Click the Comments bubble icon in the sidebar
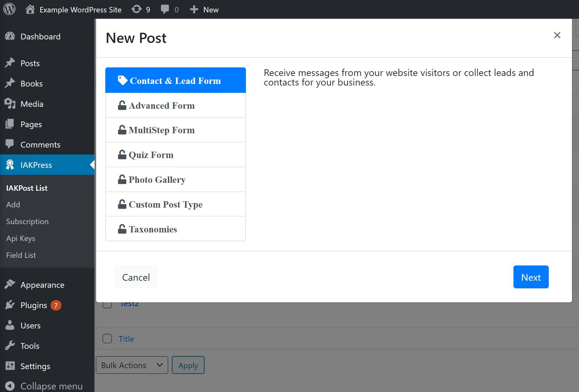This screenshot has height=392, width=579. (10, 144)
